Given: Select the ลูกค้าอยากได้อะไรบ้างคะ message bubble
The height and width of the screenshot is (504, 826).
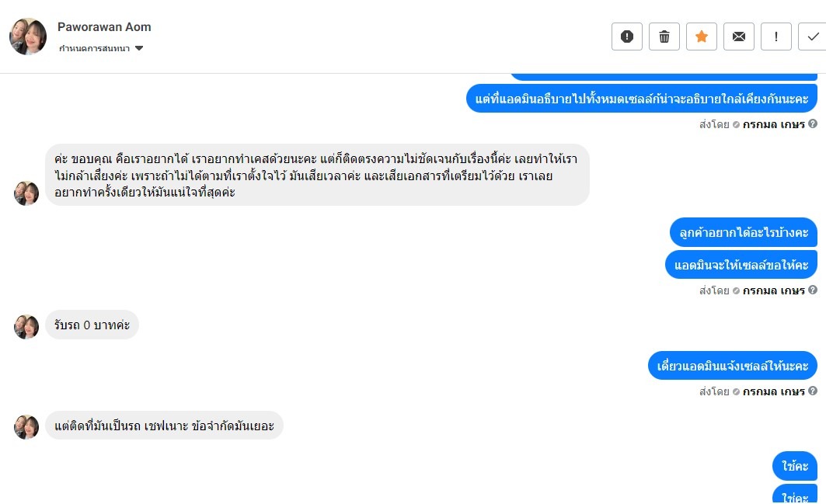Looking at the screenshot, I should point(744,232).
